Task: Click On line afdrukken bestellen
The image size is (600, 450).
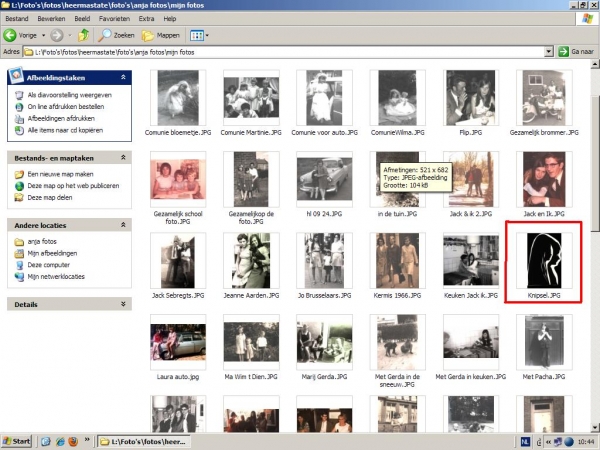Action: [66, 106]
